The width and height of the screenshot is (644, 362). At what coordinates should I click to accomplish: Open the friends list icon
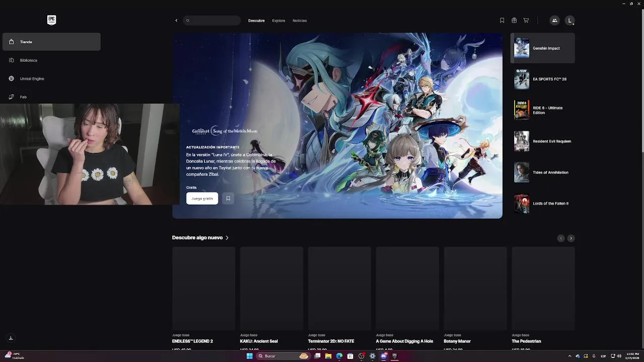pos(554,21)
